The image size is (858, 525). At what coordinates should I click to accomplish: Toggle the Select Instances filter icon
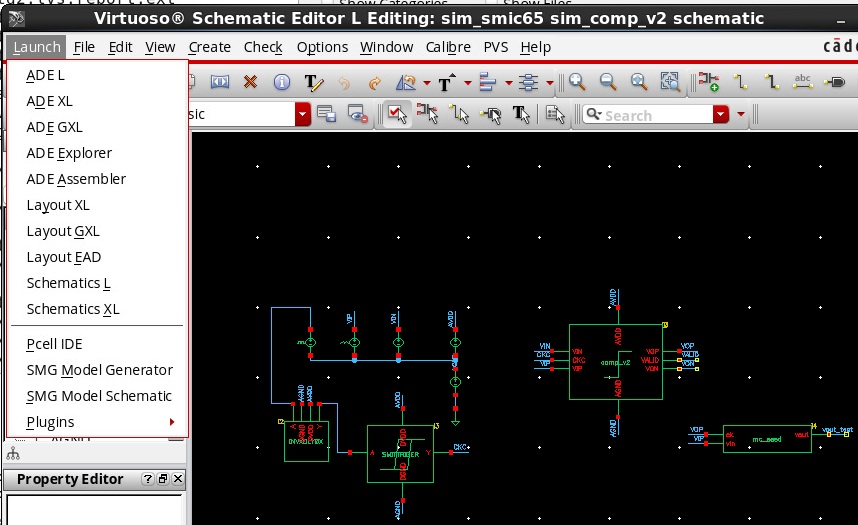tap(427, 114)
